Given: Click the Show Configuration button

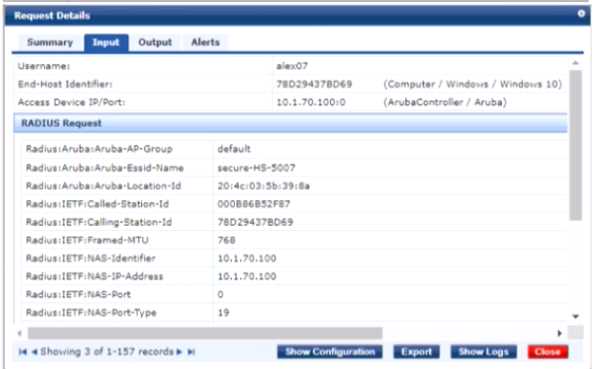Looking at the screenshot, I should click(x=330, y=352).
